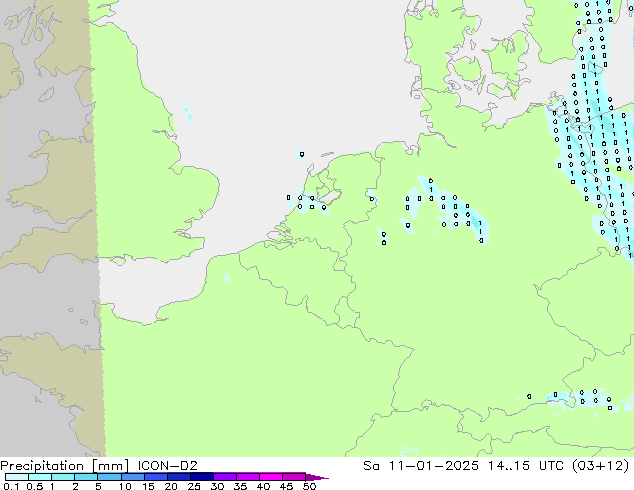634x490 pixels.
Task: Click the 30–35 mm purple swatch
Action: pyautogui.click(x=224, y=477)
